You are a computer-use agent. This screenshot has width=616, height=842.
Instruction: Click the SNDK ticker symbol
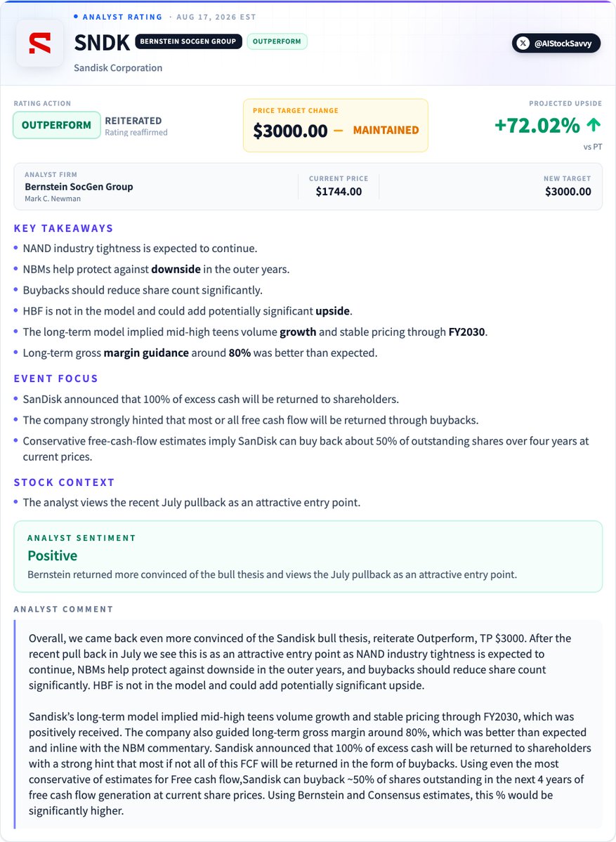[102, 43]
